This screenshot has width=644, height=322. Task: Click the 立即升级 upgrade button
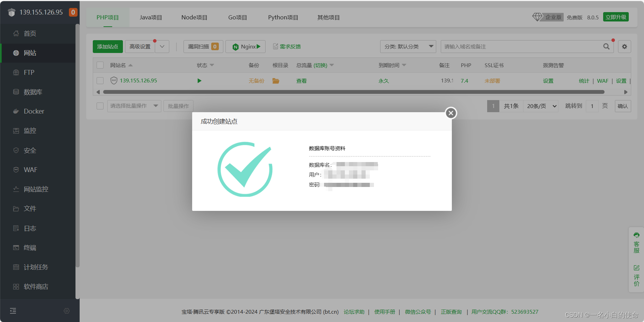coord(616,17)
